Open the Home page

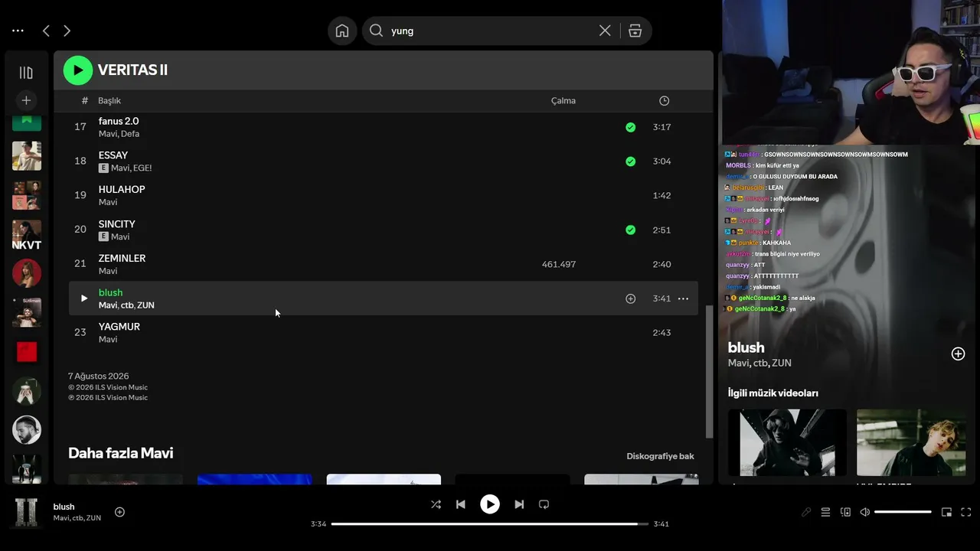click(342, 31)
